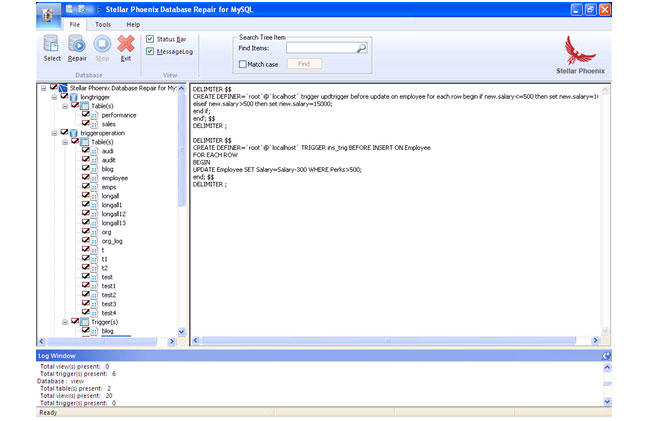Click the SQL pane horizontal scrollbar
Image resolution: width=645 pixels, height=421 pixels.
pyautogui.click(x=389, y=340)
